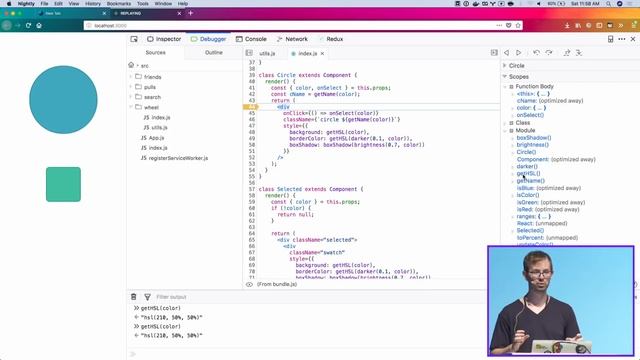Open a new browser tab with plus

(x=190, y=13)
